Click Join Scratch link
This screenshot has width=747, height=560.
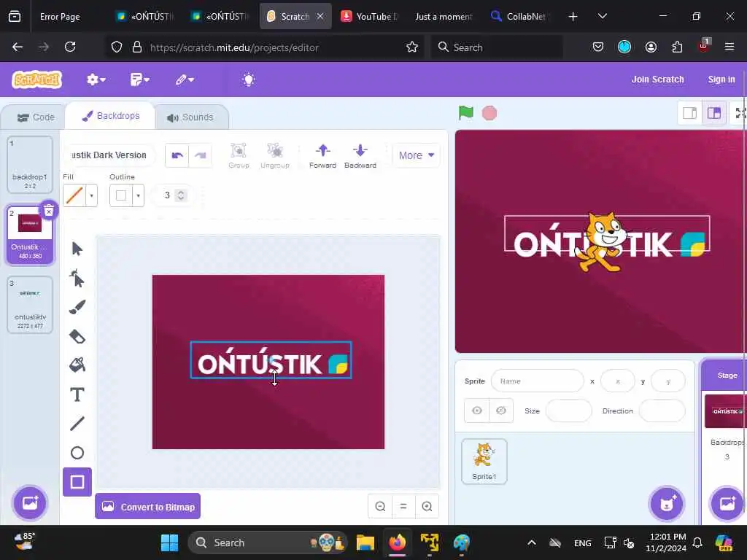(657, 79)
